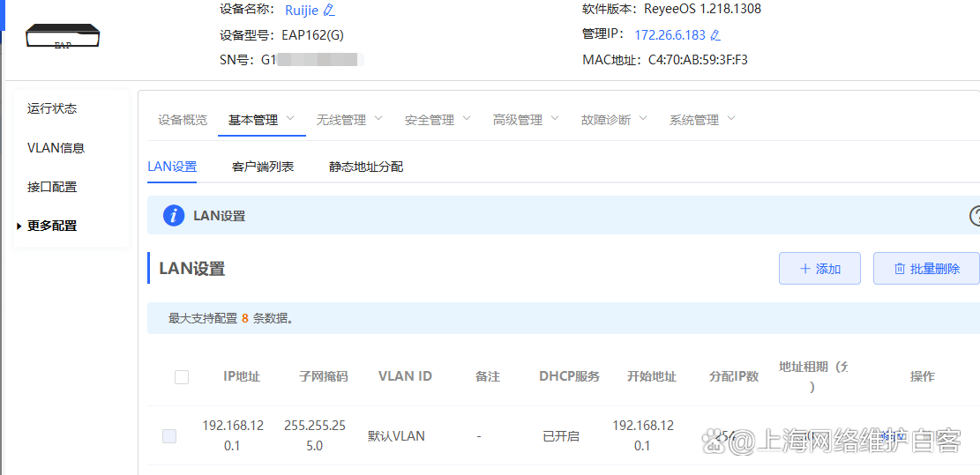Click 子网掩码 column header
This screenshot has height=475, width=980.
pos(323,376)
